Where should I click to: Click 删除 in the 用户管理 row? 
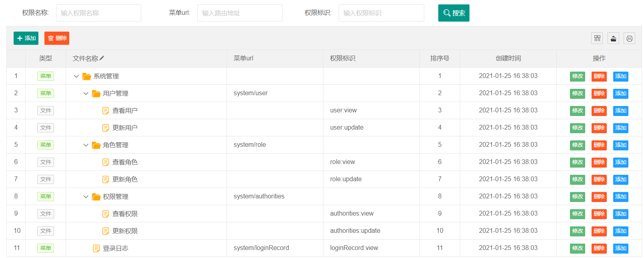coord(599,94)
